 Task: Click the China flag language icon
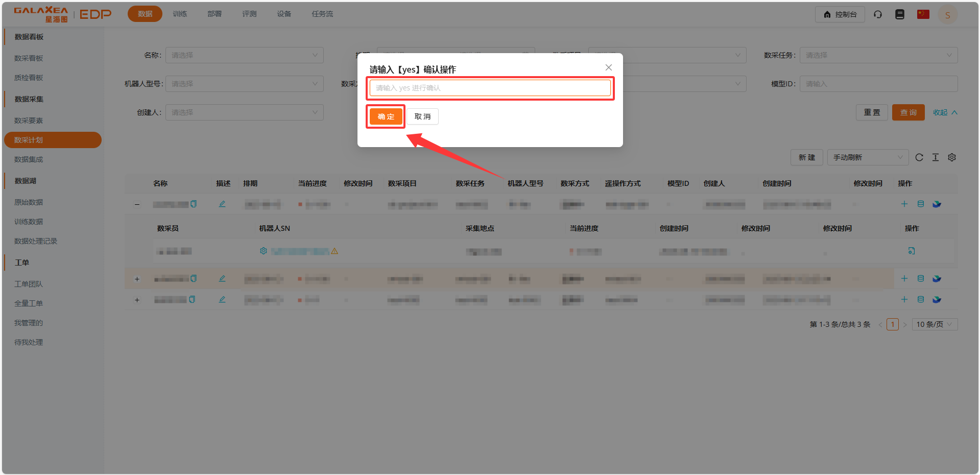pos(923,14)
